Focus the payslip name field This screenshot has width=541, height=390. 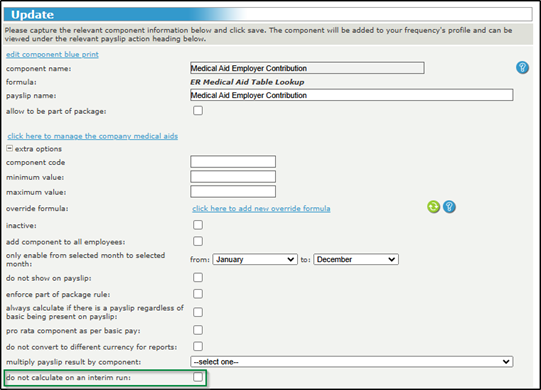[x=352, y=95]
